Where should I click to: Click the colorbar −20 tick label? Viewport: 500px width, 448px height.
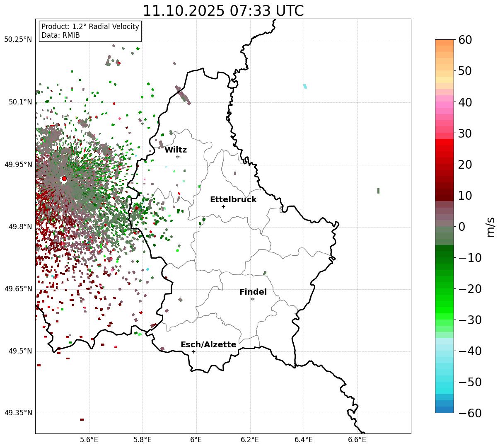470,289
